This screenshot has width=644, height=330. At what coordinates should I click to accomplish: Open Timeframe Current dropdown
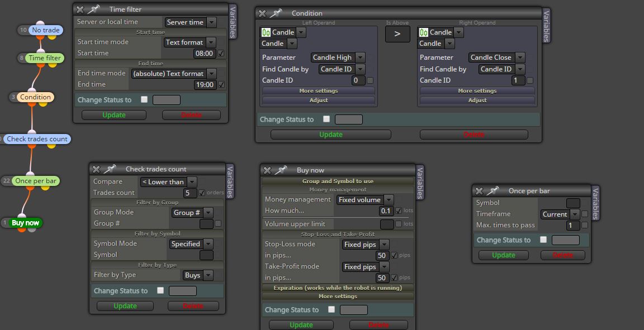pyautogui.click(x=560, y=214)
